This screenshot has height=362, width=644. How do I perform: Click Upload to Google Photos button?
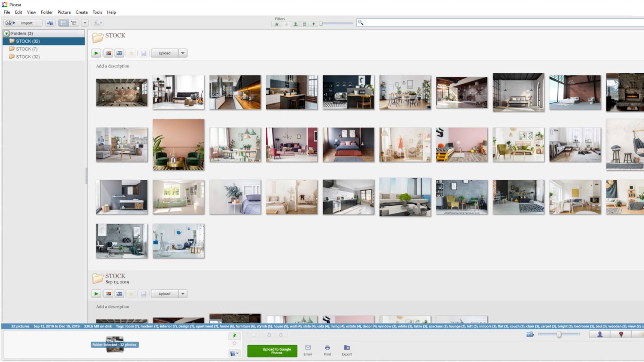point(272,351)
